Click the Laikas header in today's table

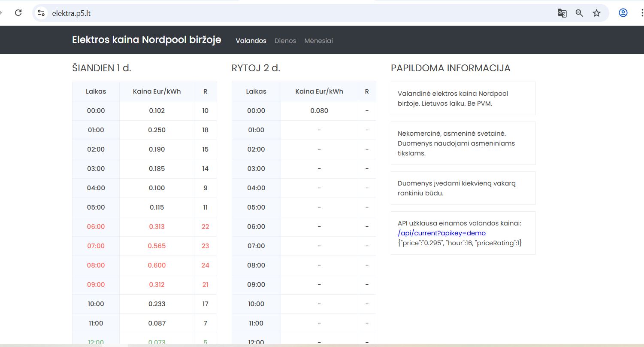(96, 91)
